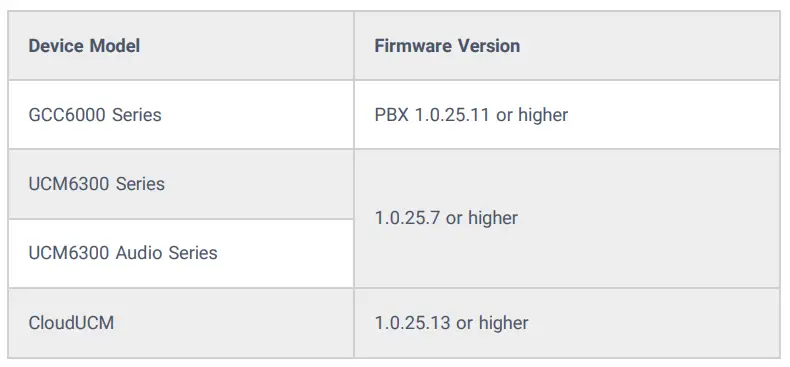Click the version number "1.0.25.11"
Screen dimensions: 790x367
452,115
